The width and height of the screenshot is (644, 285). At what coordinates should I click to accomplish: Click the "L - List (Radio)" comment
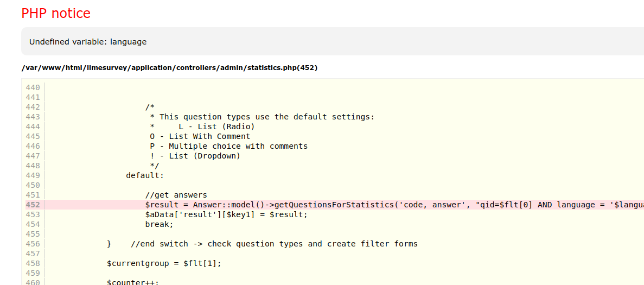[x=216, y=126]
